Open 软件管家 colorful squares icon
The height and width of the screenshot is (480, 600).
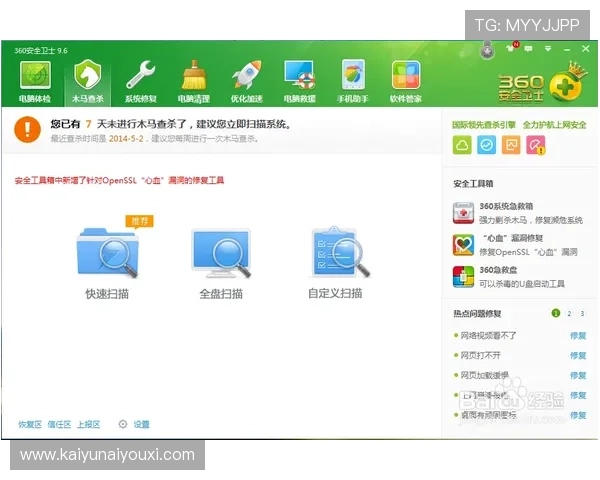406,75
